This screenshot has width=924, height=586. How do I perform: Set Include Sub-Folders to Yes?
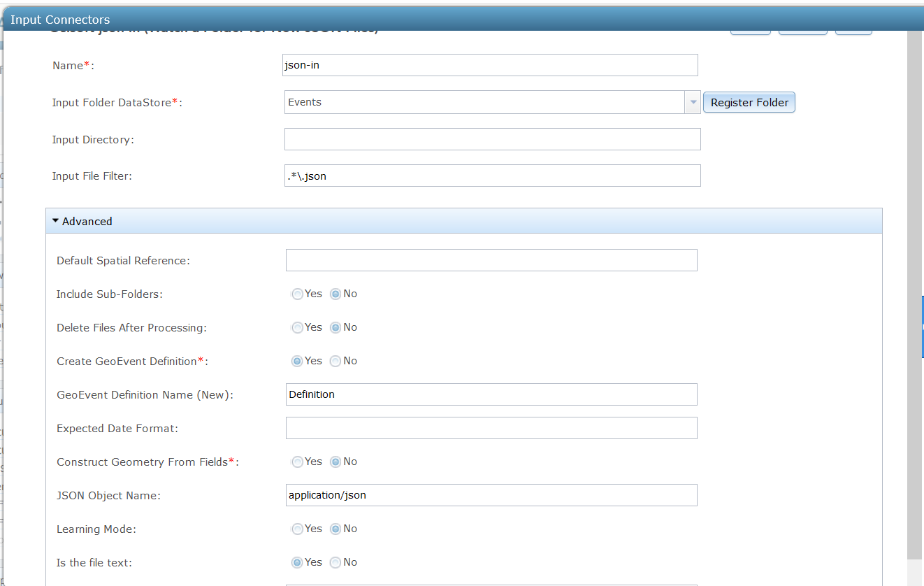298,294
